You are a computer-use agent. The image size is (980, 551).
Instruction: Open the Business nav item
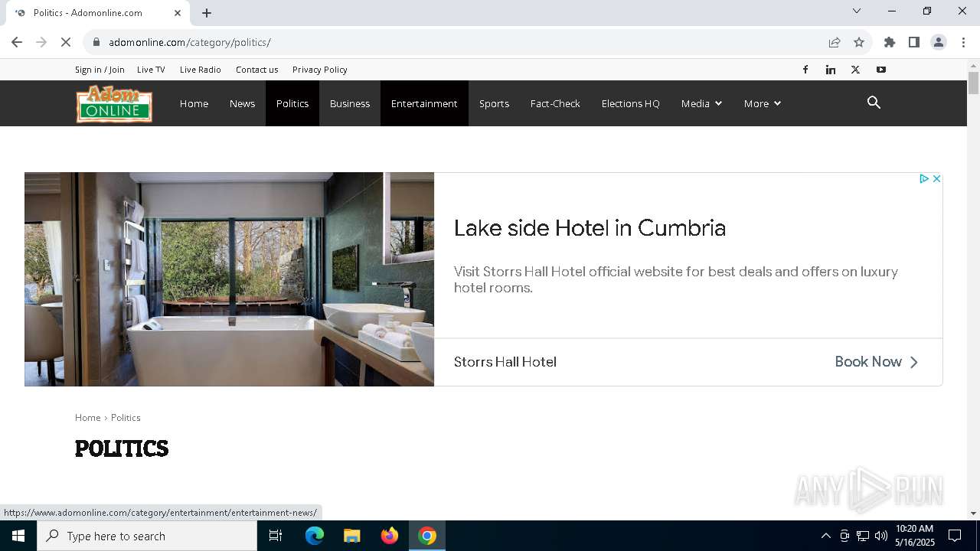pos(350,103)
